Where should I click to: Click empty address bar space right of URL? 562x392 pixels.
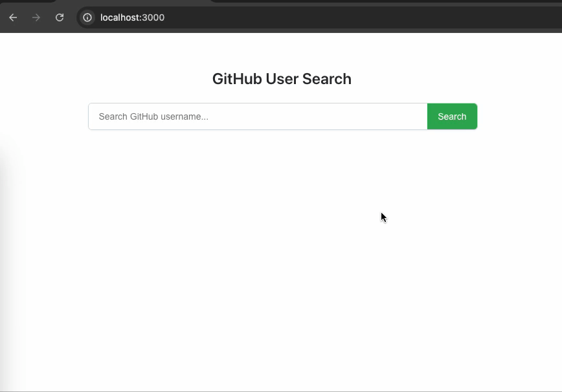[359, 17]
